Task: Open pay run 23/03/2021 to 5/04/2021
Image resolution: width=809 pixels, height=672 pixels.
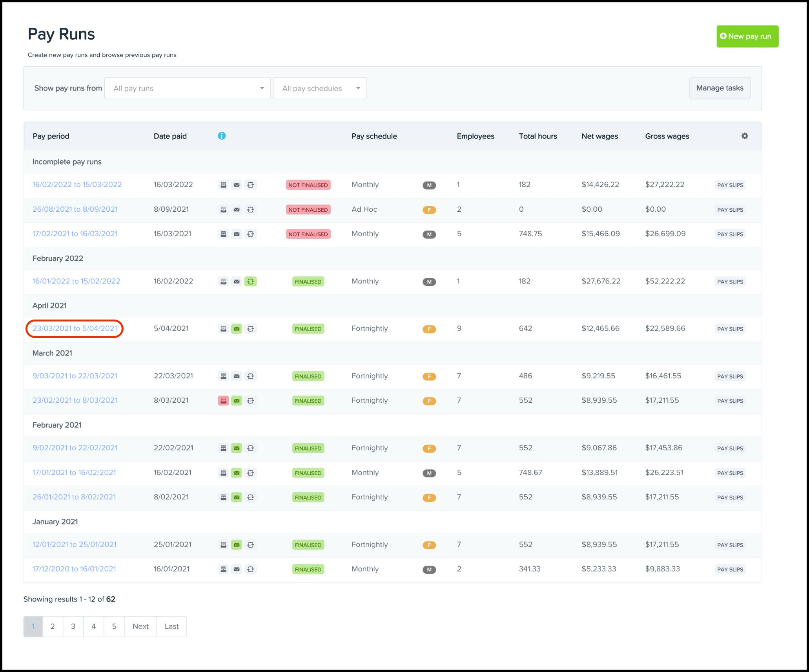Action: [75, 329]
